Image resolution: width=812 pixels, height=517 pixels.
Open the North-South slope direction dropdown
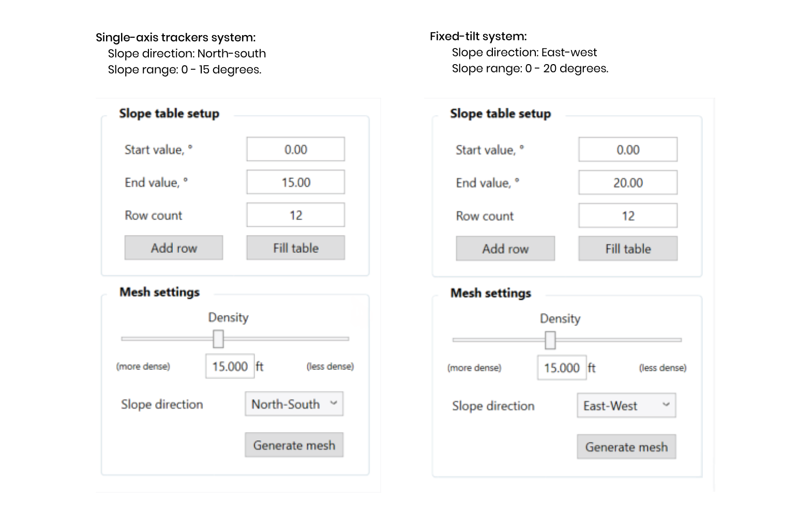pos(294,404)
